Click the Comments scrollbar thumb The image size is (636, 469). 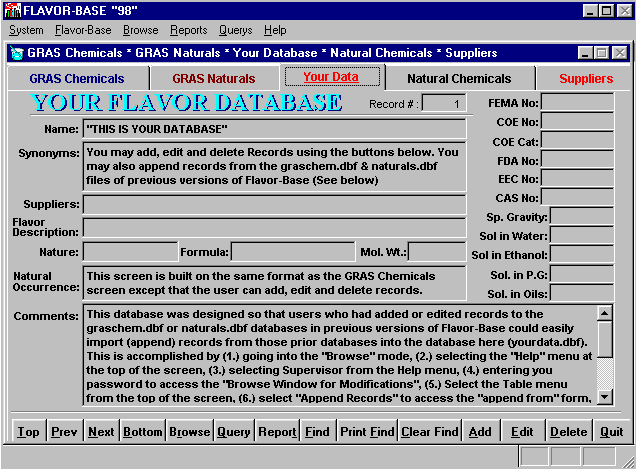pos(604,339)
